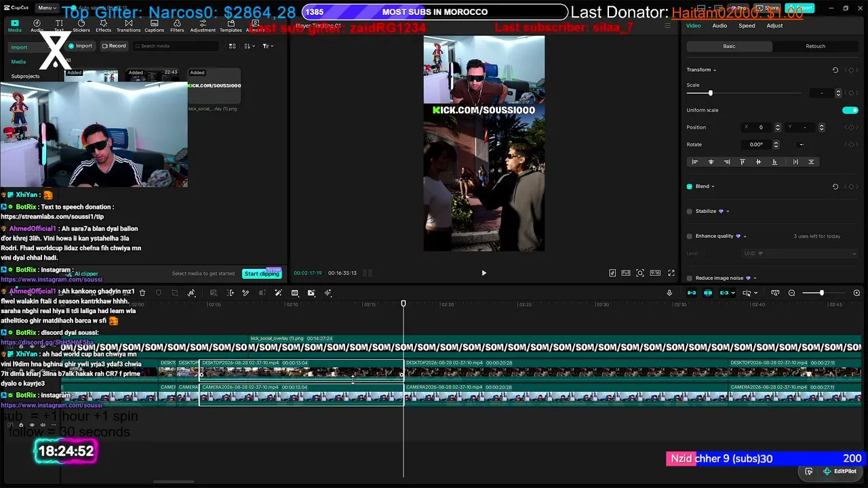
Task: Select the Retouch sub-tab
Action: pos(815,46)
